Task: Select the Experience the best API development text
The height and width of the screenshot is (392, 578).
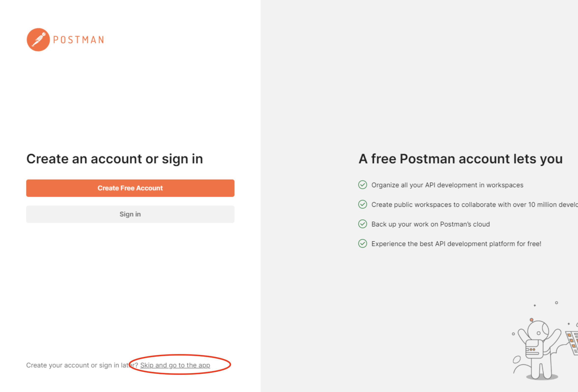Action: click(x=456, y=244)
